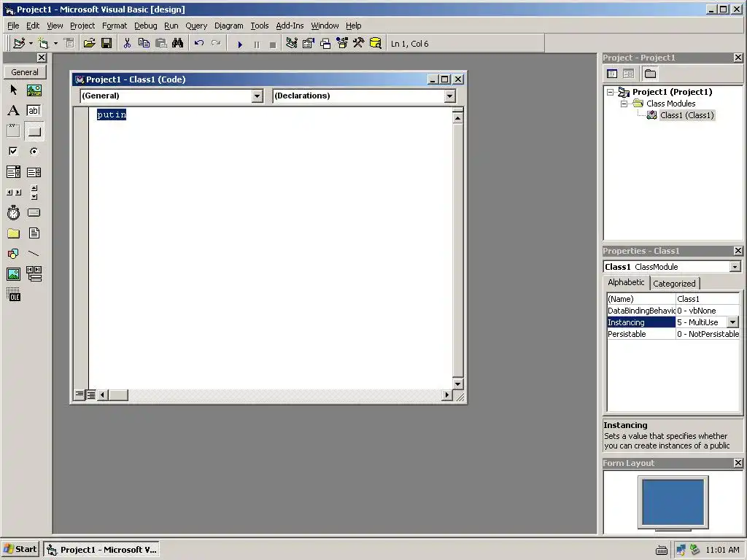Click the Persistable property row
The width and height of the screenshot is (747, 560).
[673, 334]
